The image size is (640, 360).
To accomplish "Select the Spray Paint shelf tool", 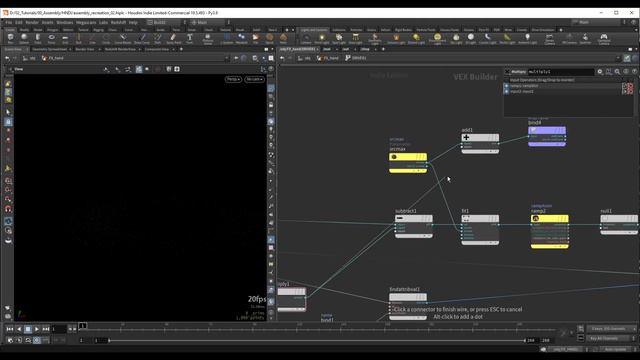I will click(x=173, y=39).
